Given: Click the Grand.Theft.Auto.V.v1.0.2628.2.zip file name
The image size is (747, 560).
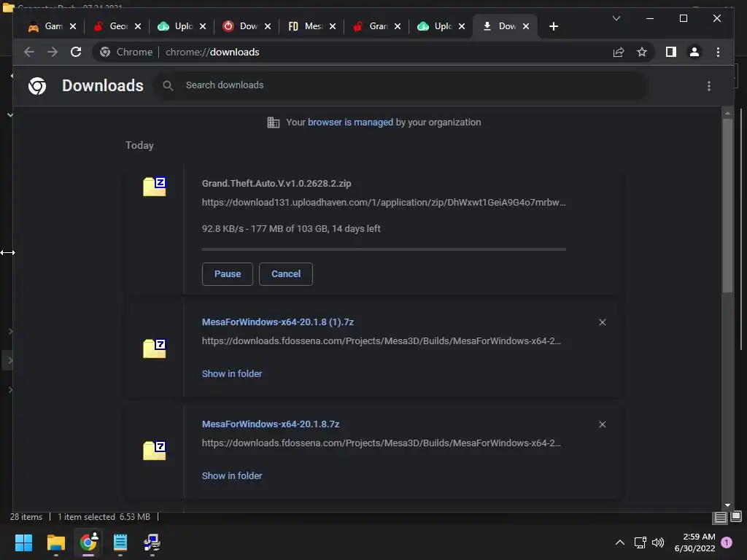Looking at the screenshot, I should [x=276, y=183].
